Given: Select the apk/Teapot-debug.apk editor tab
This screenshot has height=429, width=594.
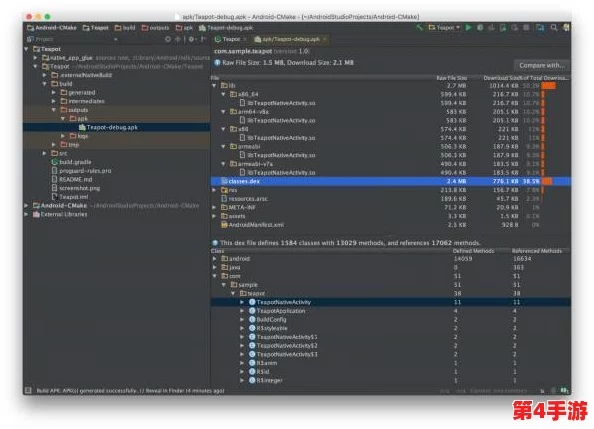Looking at the screenshot, I should [290, 39].
